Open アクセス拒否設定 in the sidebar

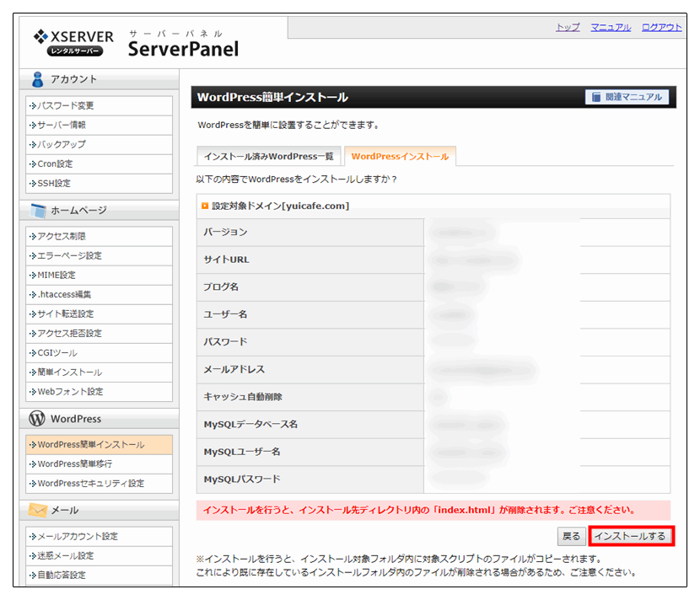point(100,334)
